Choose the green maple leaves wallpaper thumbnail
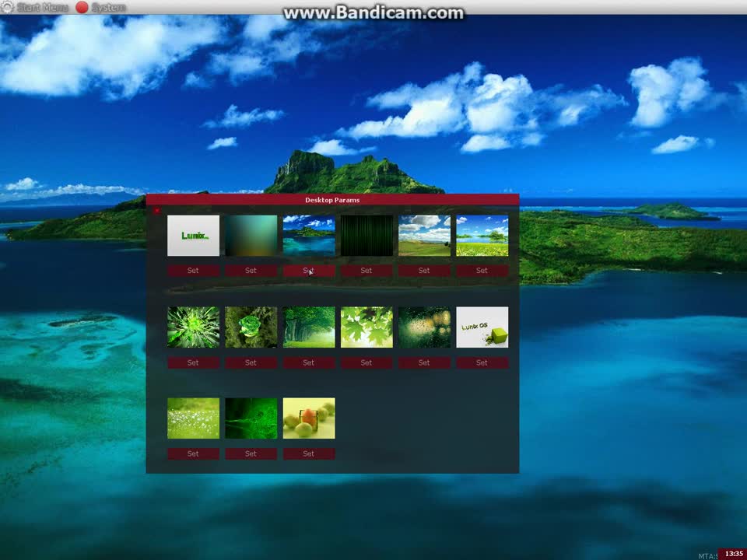Image resolution: width=747 pixels, height=560 pixels. tap(366, 327)
